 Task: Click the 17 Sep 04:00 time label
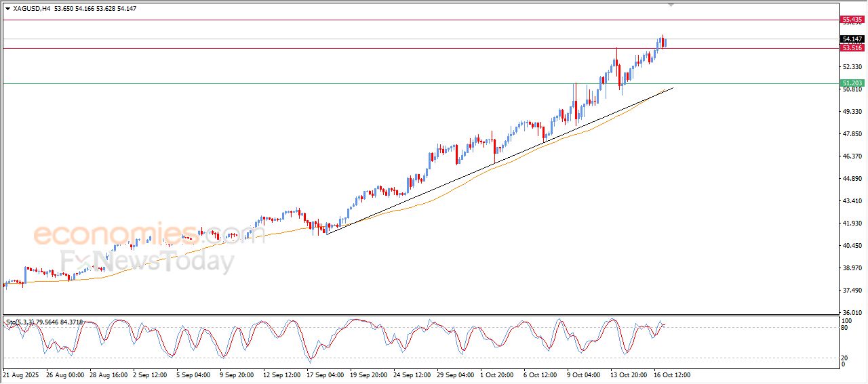(325, 374)
